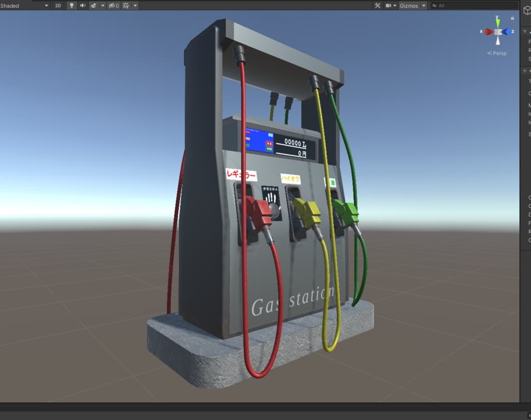
Task: Switch projection via the Persp label
Action: 499,53
